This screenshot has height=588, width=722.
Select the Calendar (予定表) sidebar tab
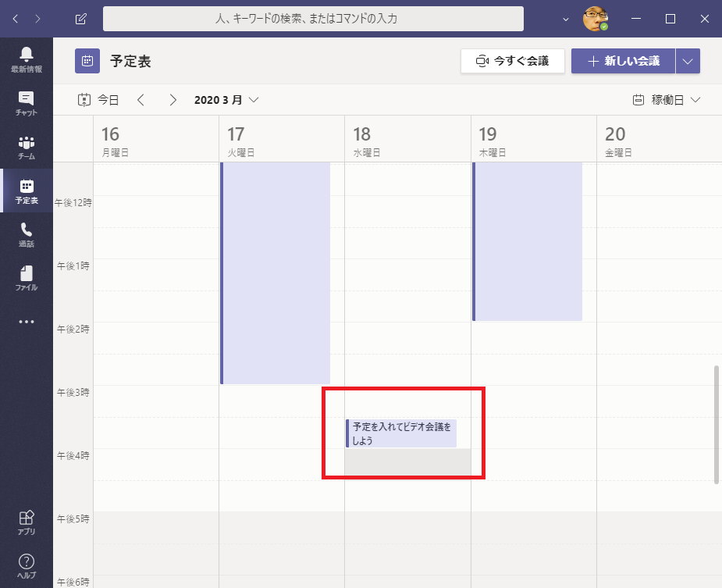pyautogui.click(x=27, y=191)
